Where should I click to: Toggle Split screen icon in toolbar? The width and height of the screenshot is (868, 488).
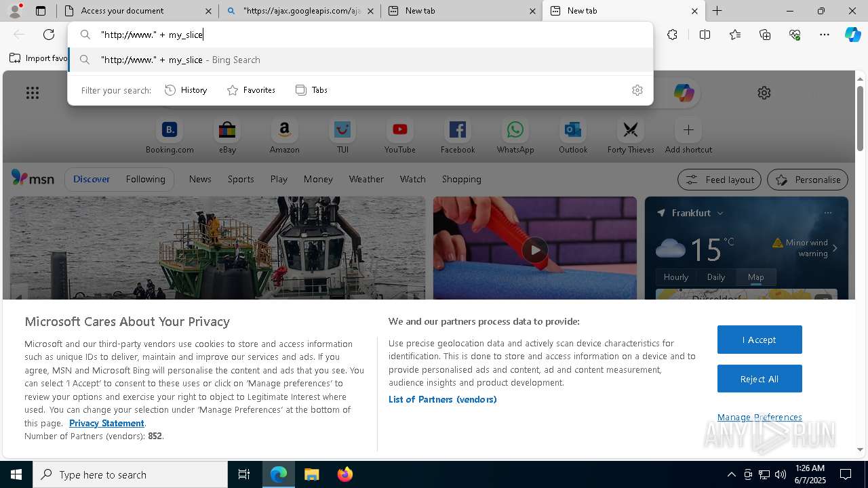coord(705,35)
